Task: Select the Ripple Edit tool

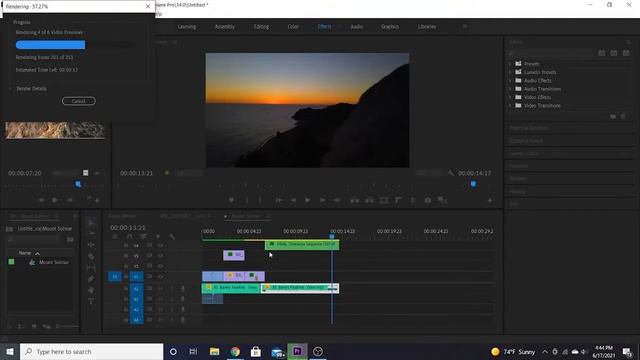Action: tap(91, 245)
